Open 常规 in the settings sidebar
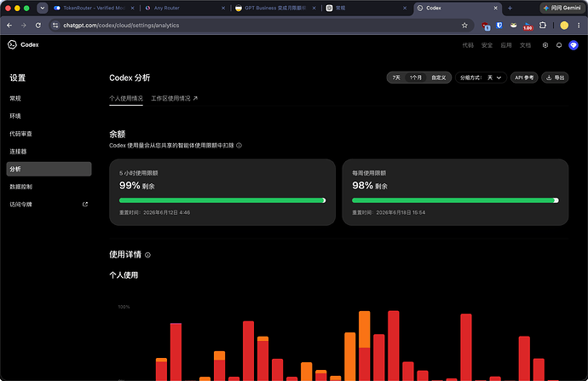Screen dimensions: 588x381 tap(49, 98)
